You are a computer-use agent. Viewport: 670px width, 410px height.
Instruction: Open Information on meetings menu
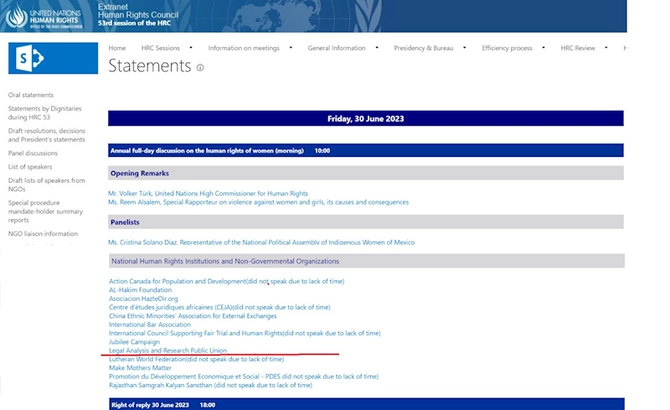(x=244, y=48)
